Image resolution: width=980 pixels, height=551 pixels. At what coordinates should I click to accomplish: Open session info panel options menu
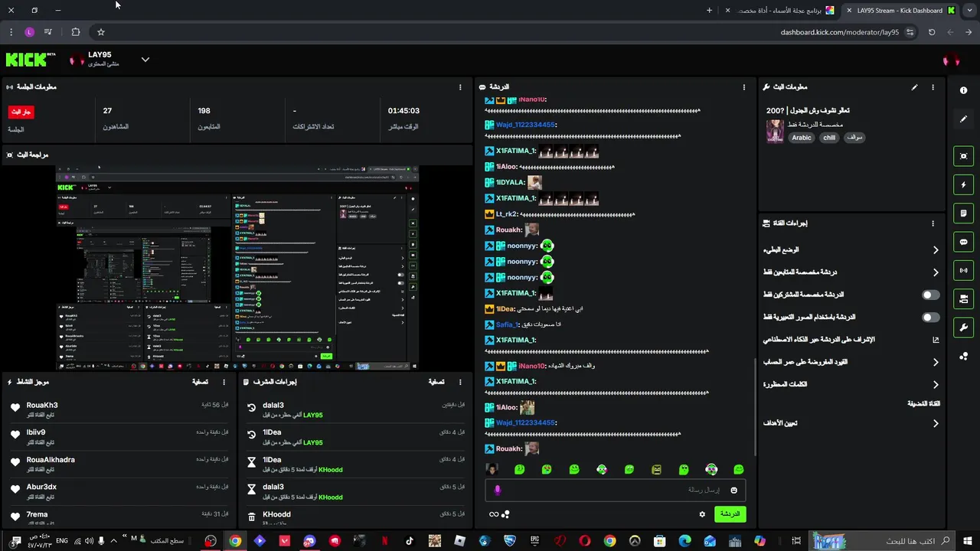coord(460,87)
